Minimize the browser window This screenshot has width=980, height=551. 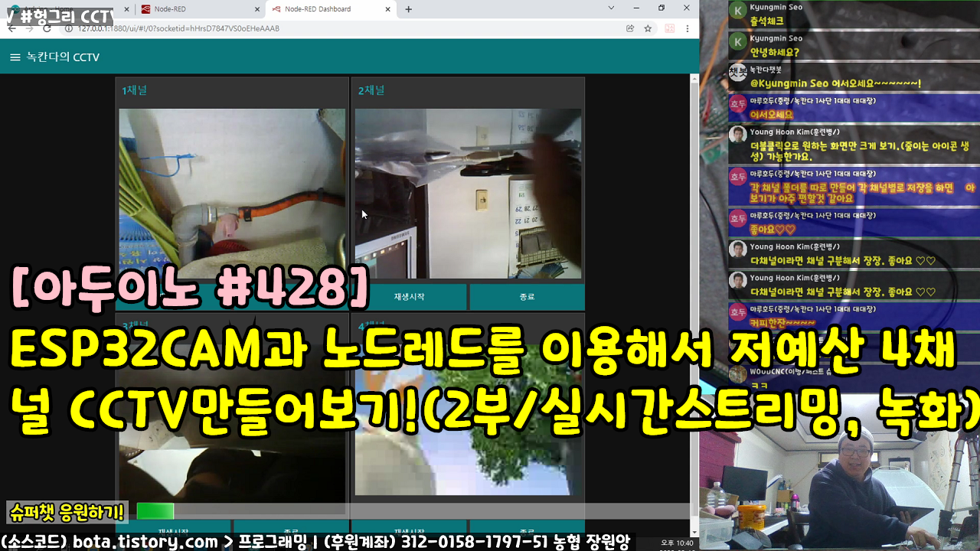click(x=636, y=8)
